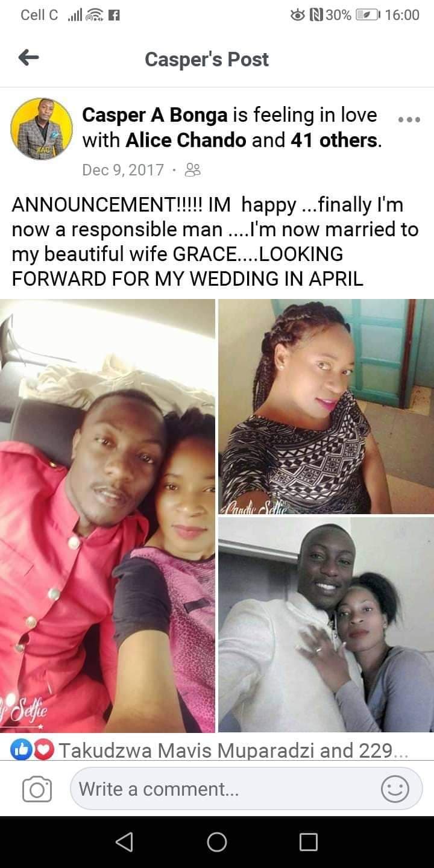Open Casper A Bonga profile picture
The width and height of the screenshot is (434, 868).
tap(42, 128)
